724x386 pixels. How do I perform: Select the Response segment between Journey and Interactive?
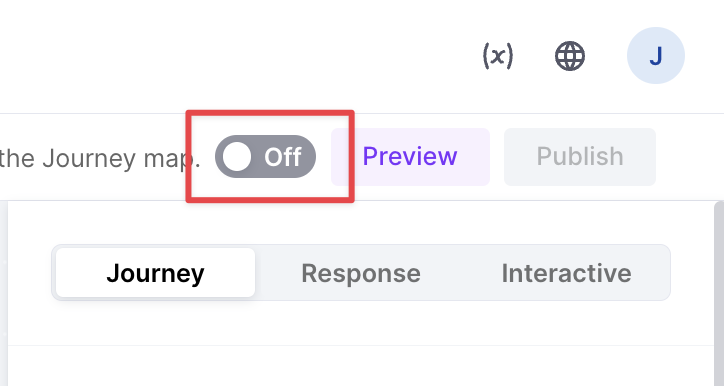[x=361, y=273]
